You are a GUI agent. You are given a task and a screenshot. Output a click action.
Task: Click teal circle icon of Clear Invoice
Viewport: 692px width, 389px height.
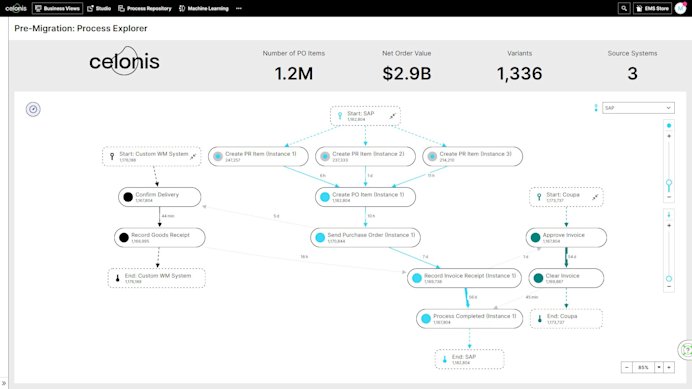click(x=538, y=278)
